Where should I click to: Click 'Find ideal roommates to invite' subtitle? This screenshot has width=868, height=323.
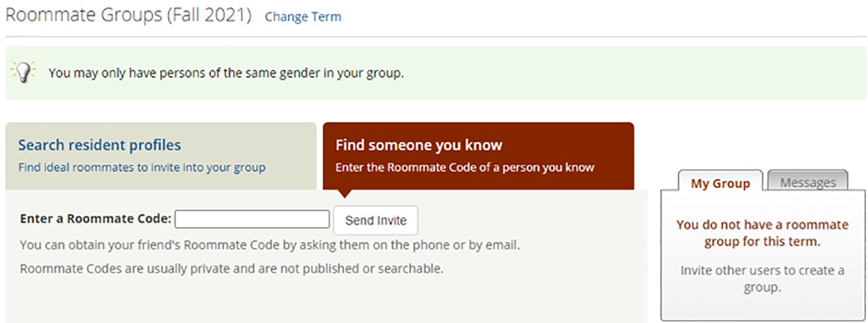(142, 167)
